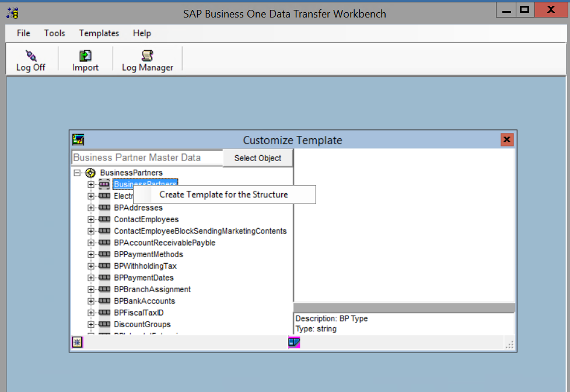Viewport: 570px width, 392px height.
Task: Click the BusinessPartners root object icon
Action: pos(90,173)
